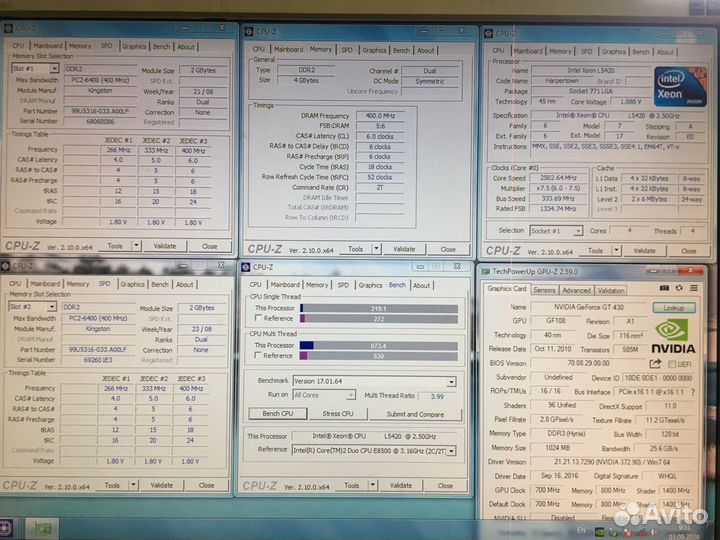Click the Intel Xeon logo in CPU-Z

pyautogui.click(x=680, y=86)
